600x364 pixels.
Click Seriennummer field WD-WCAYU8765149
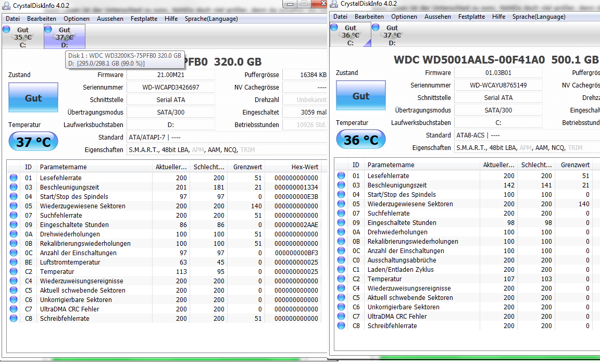click(498, 85)
